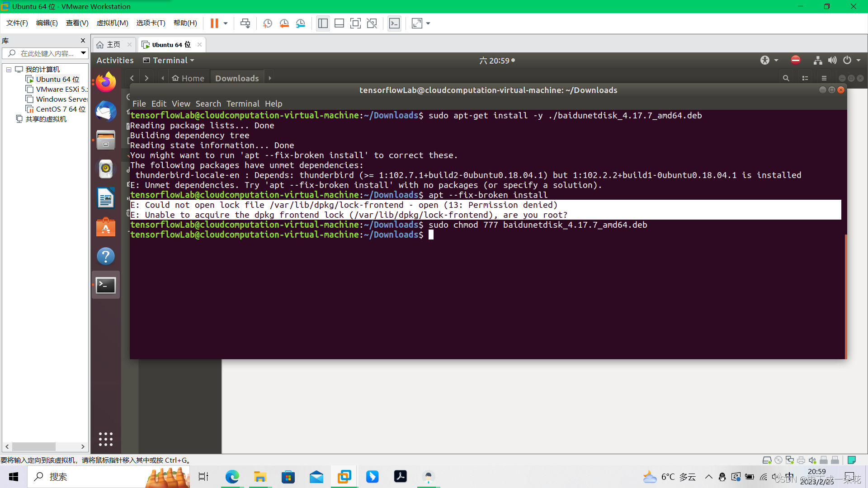Show Applications grid in dock
Viewport: 868px width, 488px height.
(x=106, y=439)
